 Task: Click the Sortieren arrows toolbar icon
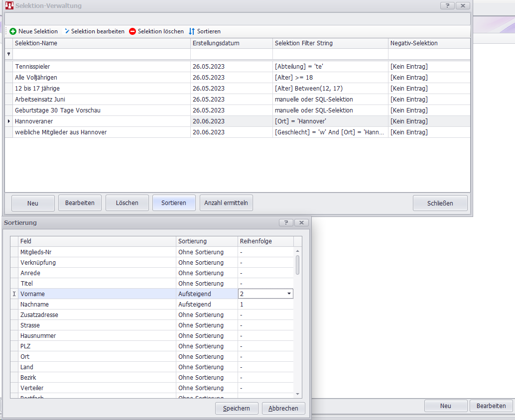click(x=192, y=31)
